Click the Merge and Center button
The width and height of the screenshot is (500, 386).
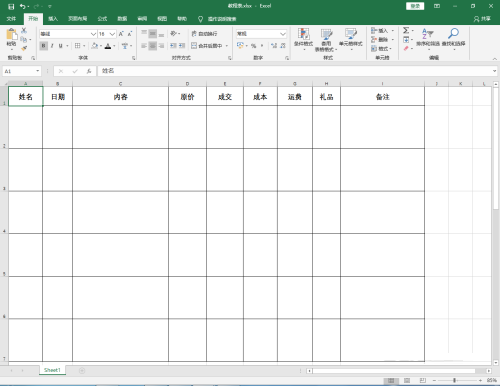tap(207, 46)
